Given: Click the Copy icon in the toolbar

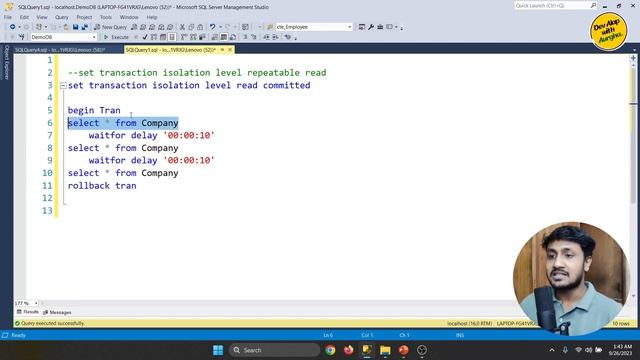Looking at the screenshot, I should pyautogui.click(x=191, y=27).
